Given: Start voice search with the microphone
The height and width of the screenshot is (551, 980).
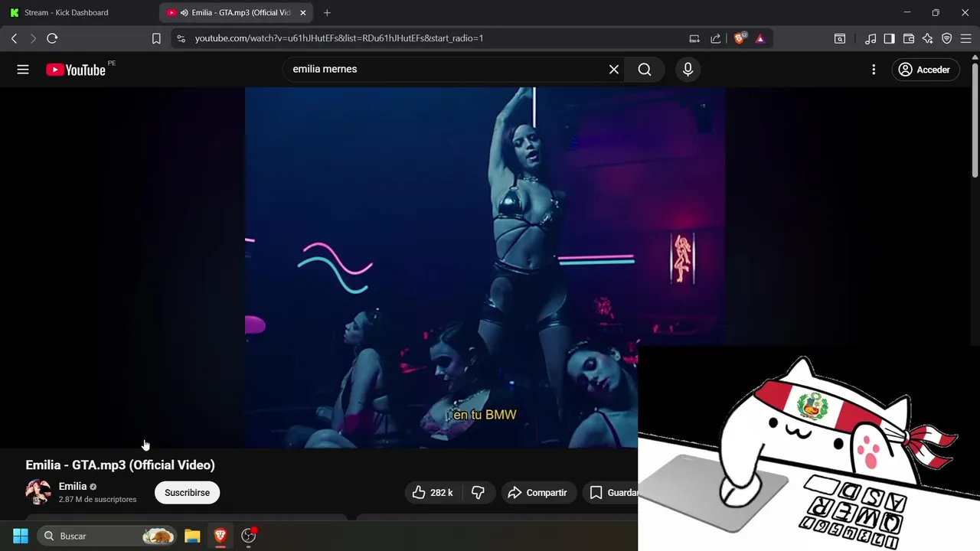Looking at the screenshot, I should (688, 70).
